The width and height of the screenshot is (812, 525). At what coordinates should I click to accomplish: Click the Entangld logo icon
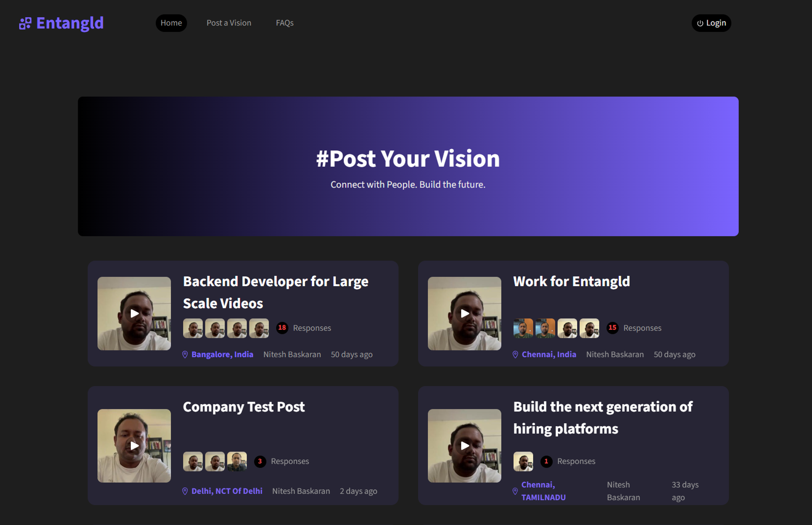pyautogui.click(x=25, y=23)
